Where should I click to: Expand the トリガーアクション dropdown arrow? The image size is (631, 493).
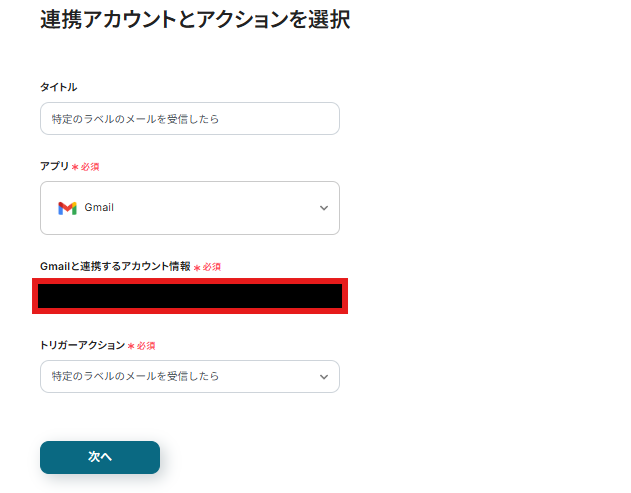323,377
